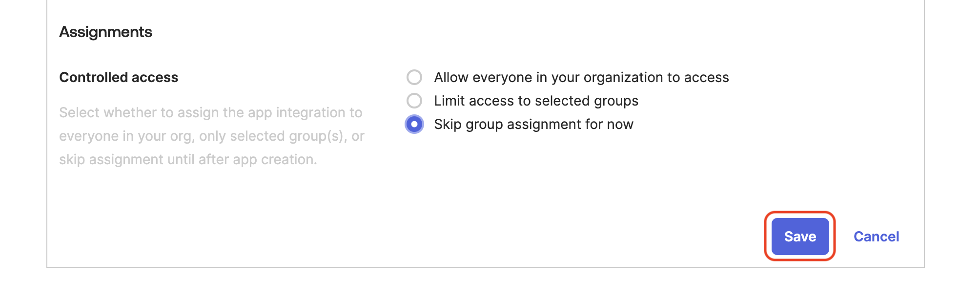
Task: Activate Cancel to exit without saving
Action: click(x=876, y=236)
